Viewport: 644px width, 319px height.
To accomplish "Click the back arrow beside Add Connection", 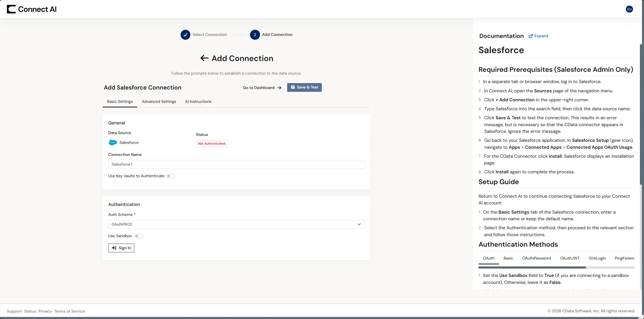I will 204,58.
